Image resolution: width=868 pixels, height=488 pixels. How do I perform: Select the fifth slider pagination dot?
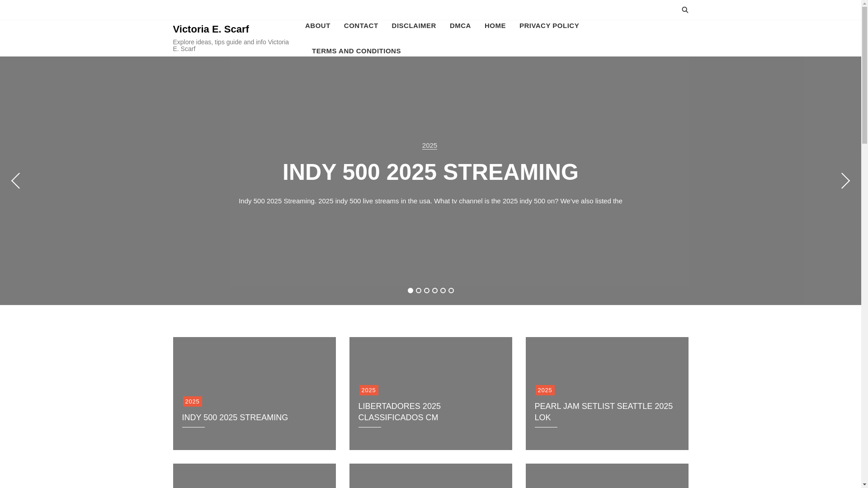pyautogui.click(x=443, y=291)
